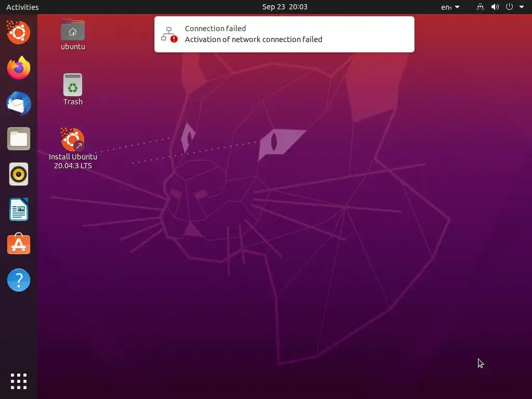Click the 'Trash' label under desktop icon
This screenshot has height=399, width=532.
click(73, 102)
